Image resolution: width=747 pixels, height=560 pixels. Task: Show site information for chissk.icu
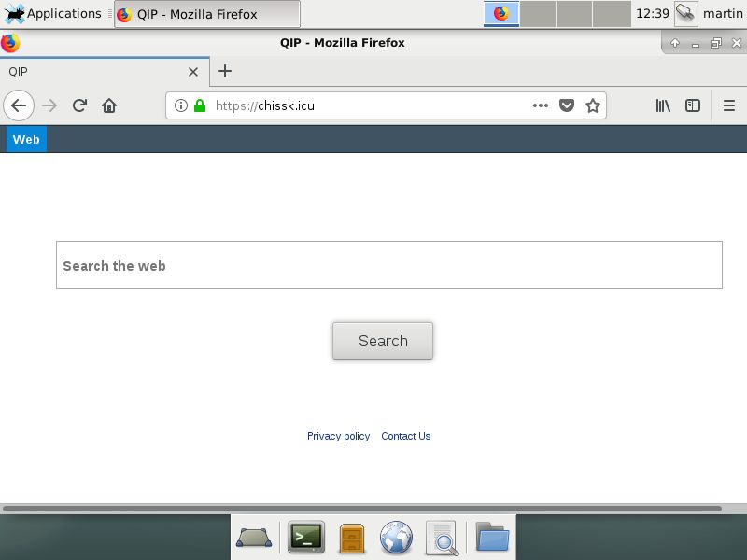coord(181,105)
